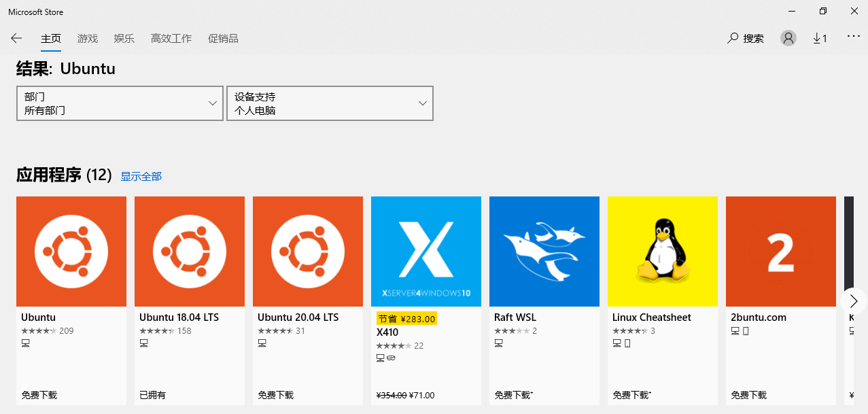Click the 已拥有 label under Ubuntu 18.04

click(152, 395)
